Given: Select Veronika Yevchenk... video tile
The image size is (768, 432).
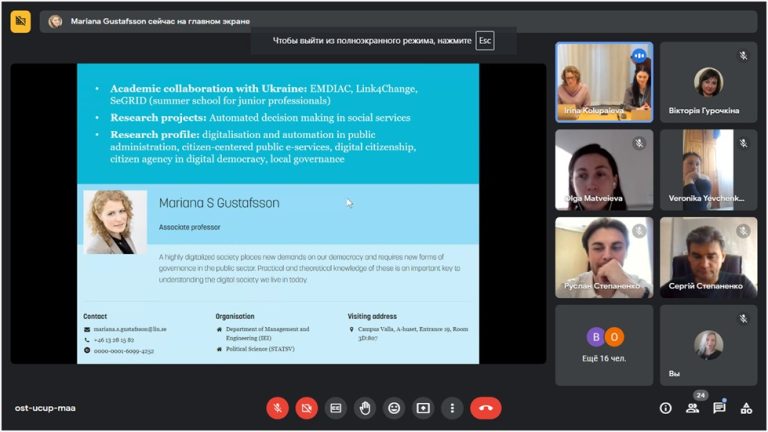Looking at the screenshot, I should tap(708, 170).
